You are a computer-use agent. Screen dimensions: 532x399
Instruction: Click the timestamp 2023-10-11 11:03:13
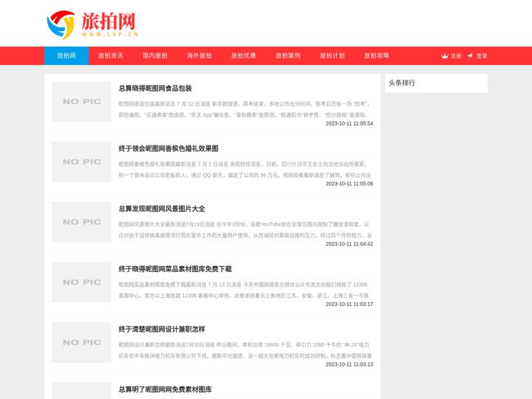pos(349,364)
